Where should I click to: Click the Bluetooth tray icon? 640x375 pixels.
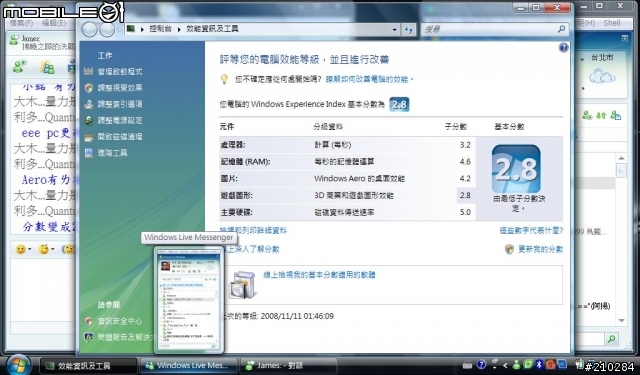539,364
